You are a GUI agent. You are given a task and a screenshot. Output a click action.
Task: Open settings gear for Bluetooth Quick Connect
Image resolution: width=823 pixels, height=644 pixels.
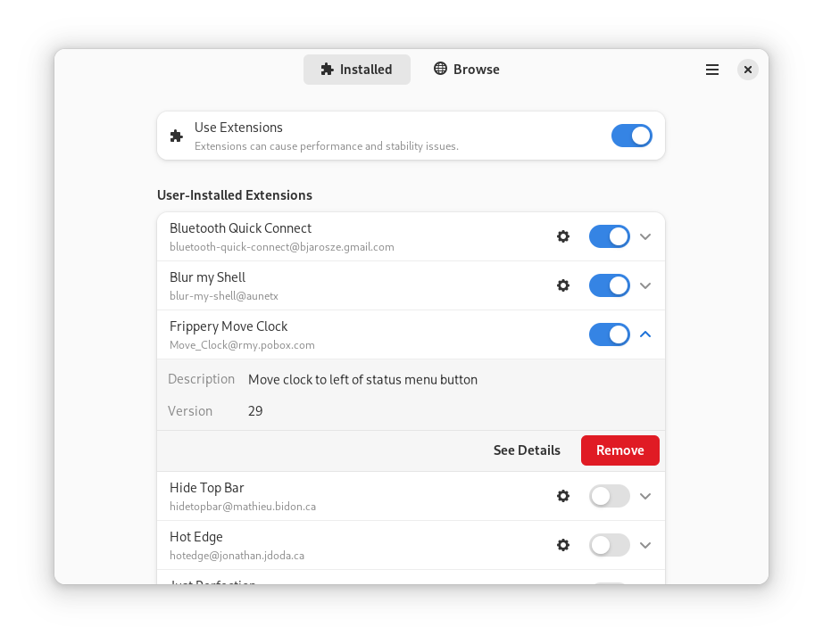(562, 236)
